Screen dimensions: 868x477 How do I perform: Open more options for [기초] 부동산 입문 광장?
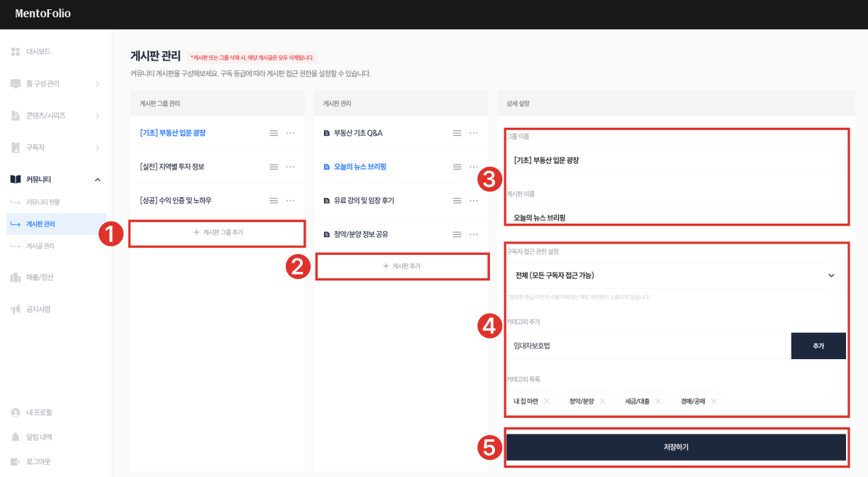[x=290, y=133]
